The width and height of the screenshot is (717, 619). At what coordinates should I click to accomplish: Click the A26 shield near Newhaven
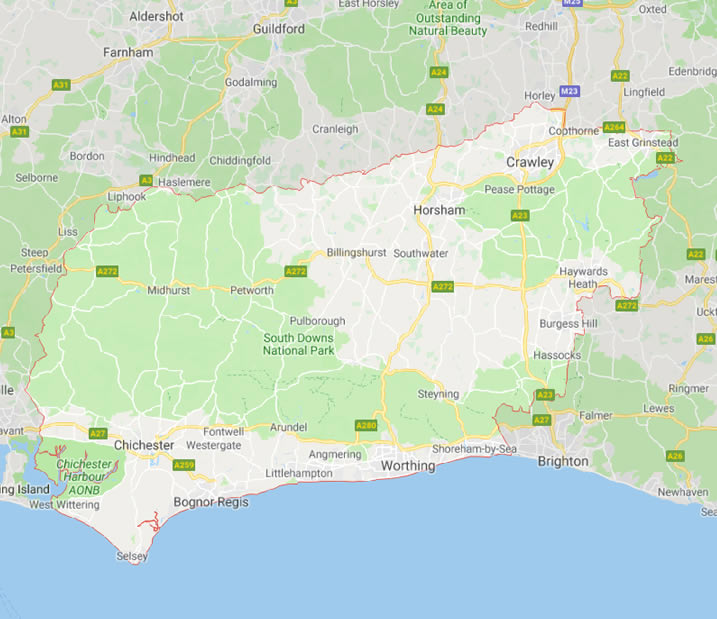[x=675, y=456]
